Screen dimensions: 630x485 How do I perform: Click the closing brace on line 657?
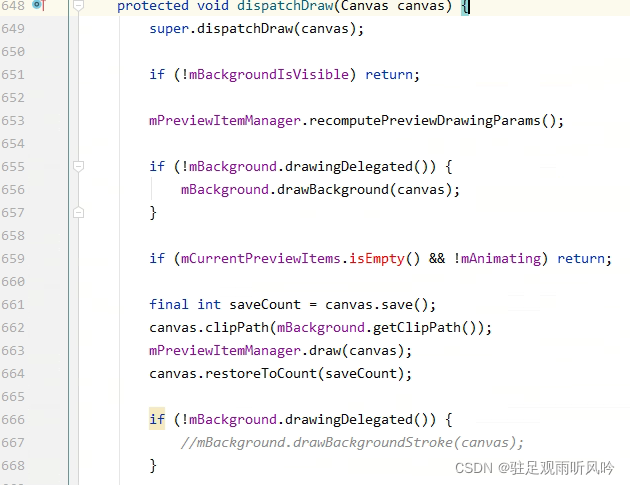153,213
